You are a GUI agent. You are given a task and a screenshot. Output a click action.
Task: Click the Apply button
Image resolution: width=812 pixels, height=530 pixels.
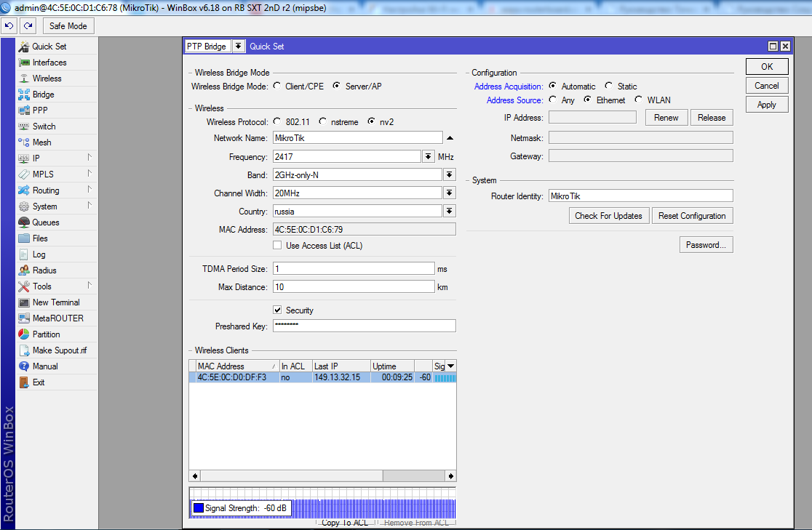tap(767, 105)
